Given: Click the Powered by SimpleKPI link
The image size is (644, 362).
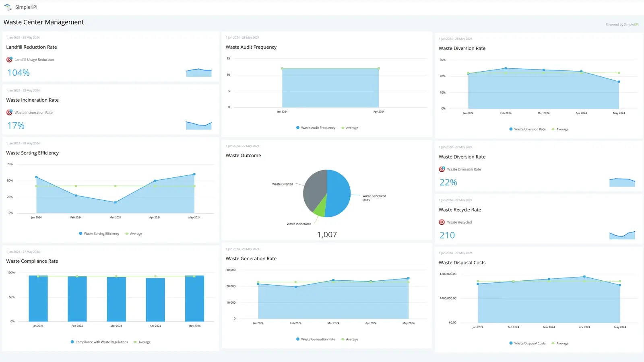Looking at the screenshot, I should point(621,24).
